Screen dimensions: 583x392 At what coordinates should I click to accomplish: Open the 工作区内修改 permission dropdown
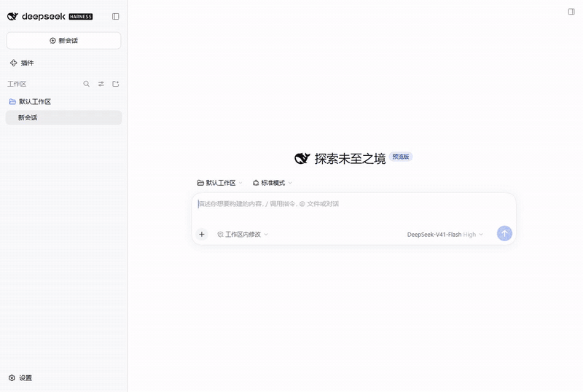[243, 235]
